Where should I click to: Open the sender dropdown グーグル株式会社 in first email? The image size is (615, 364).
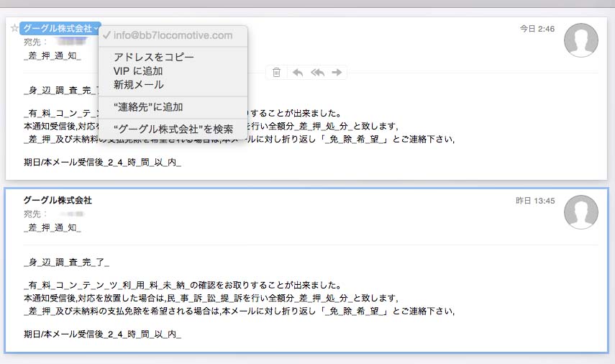tap(60, 28)
